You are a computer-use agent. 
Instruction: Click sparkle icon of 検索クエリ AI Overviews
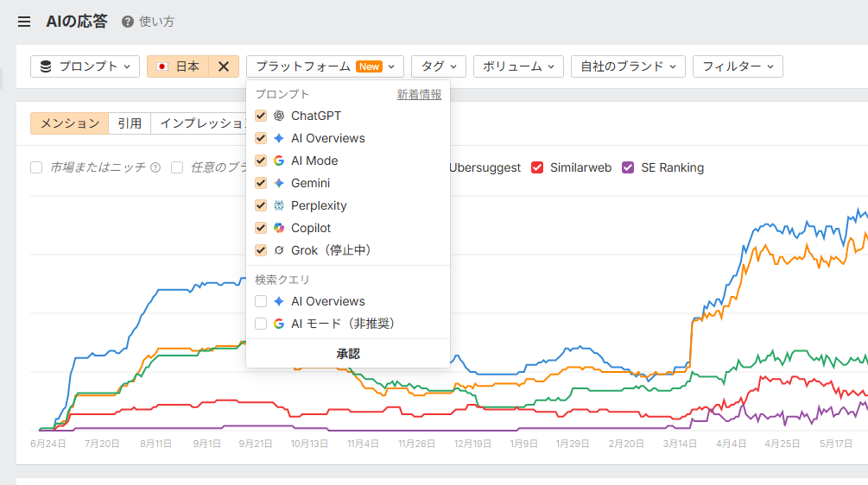click(279, 301)
